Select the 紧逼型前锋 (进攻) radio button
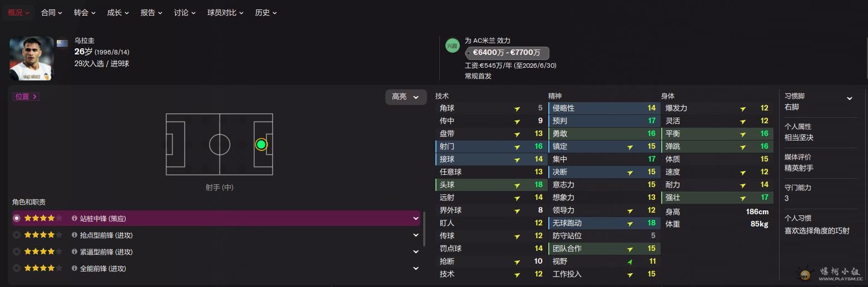 17,252
